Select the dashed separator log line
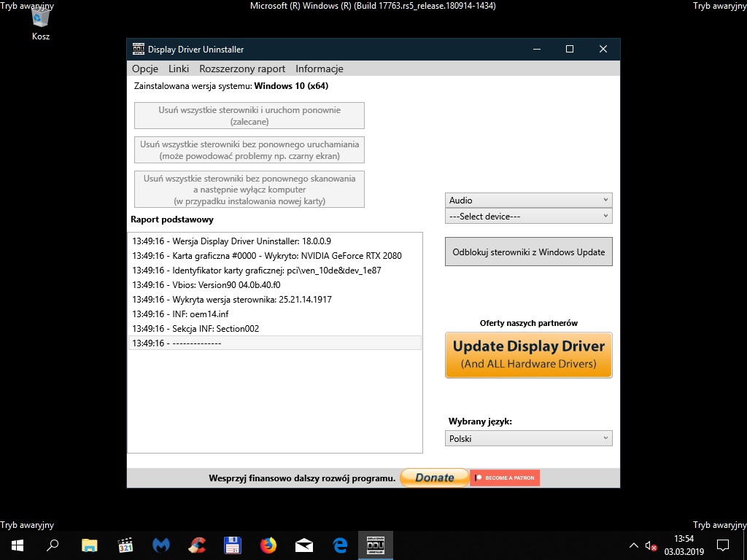This screenshot has height=560, width=747. click(x=275, y=343)
